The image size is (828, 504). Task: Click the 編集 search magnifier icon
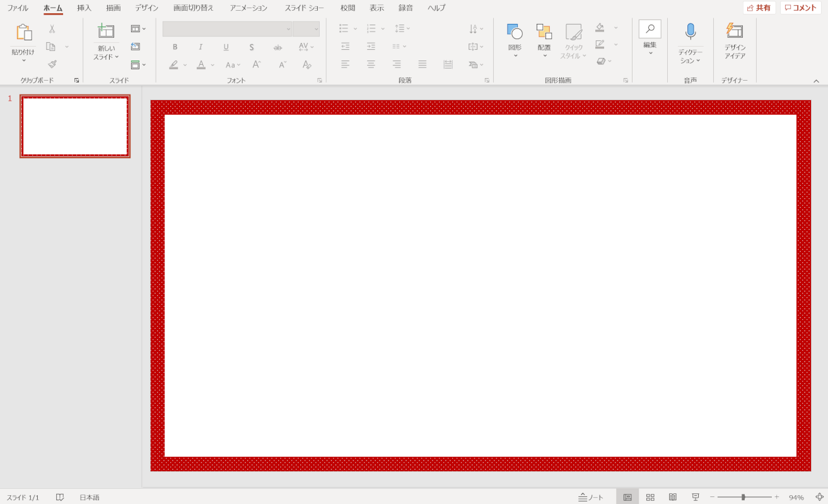[x=650, y=29]
